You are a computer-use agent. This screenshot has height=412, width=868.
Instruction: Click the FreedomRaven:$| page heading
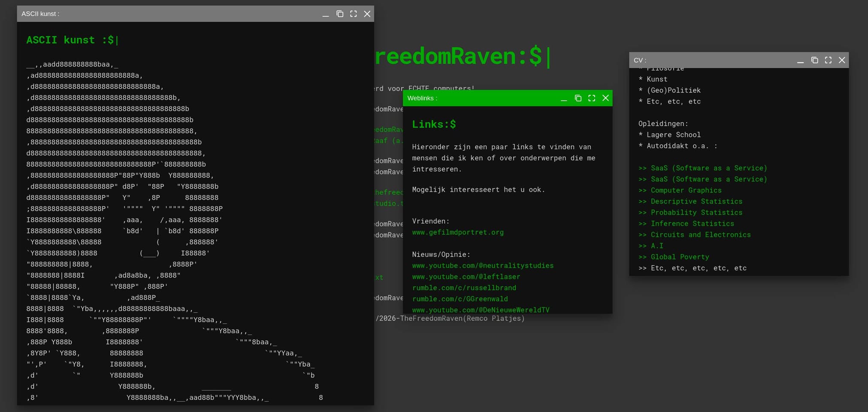pyautogui.click(x=463, y=57)
